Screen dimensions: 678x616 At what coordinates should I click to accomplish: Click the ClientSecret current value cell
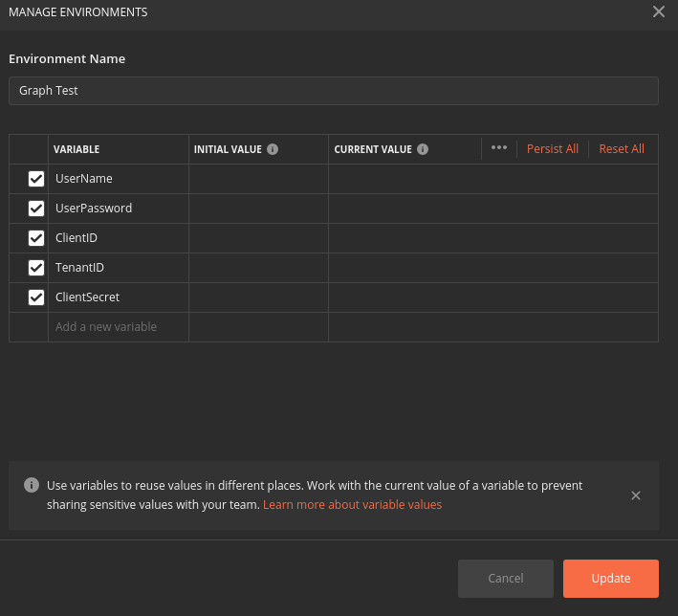click(492, 297)
